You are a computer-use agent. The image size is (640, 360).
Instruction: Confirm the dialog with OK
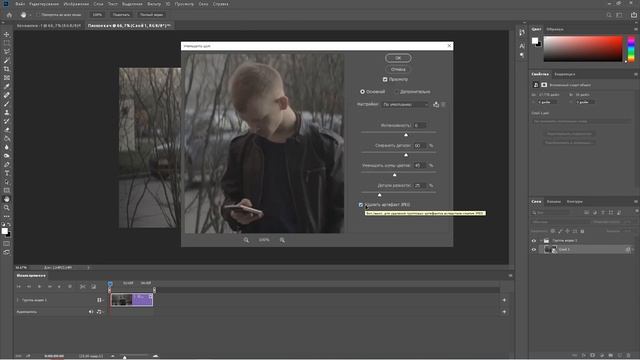pos(398,58)
